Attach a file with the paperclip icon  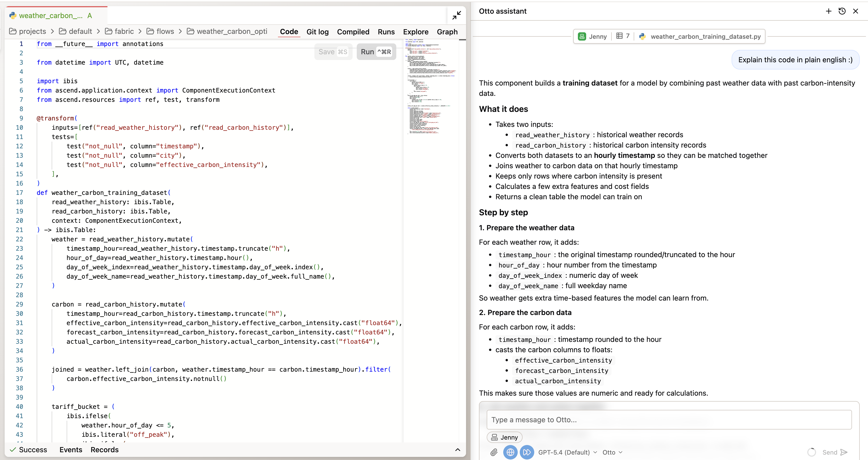(494, 452)
